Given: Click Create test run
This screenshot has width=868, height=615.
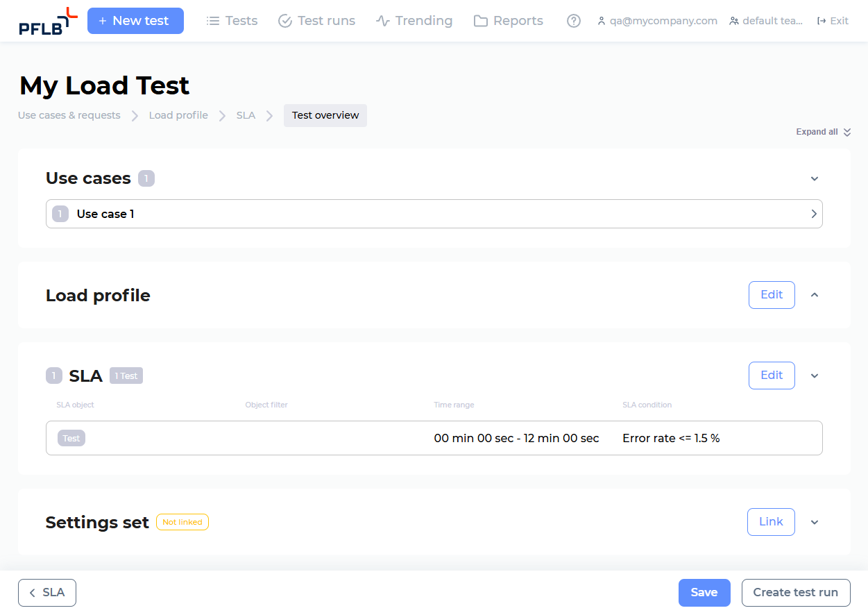Looking at the screenshot, I should point(795,592).
